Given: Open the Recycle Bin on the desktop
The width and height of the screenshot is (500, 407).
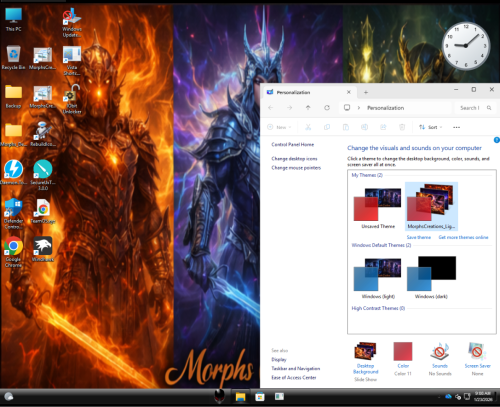Looking at the screenshot, I should pos(13,58).
